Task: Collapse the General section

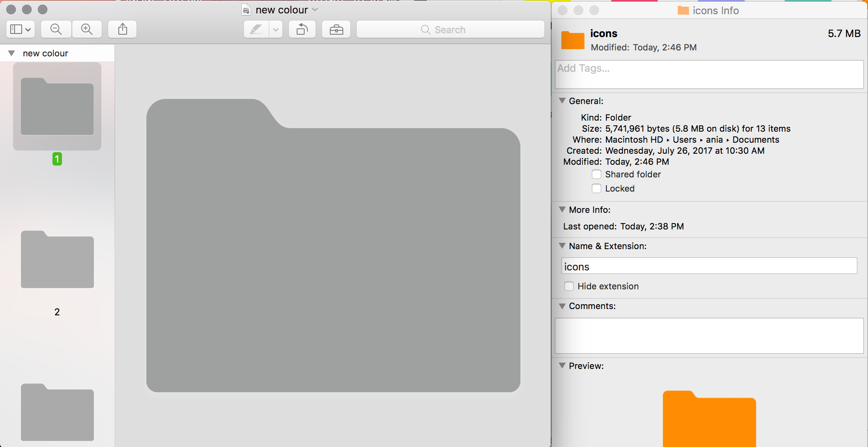Action: click(562, 101)
